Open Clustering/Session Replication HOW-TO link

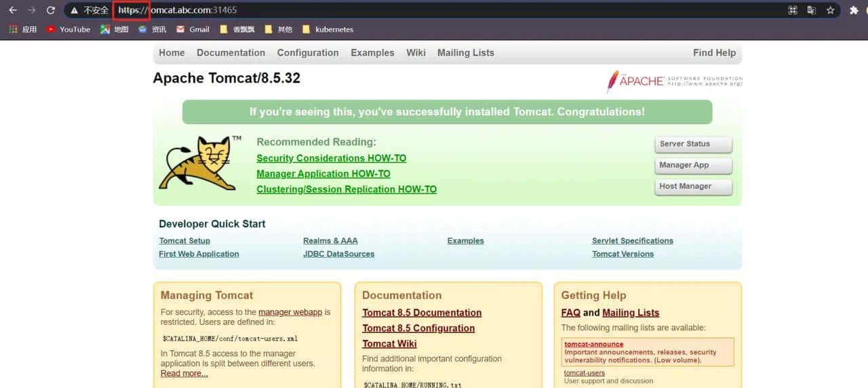[x=347, y=189]
